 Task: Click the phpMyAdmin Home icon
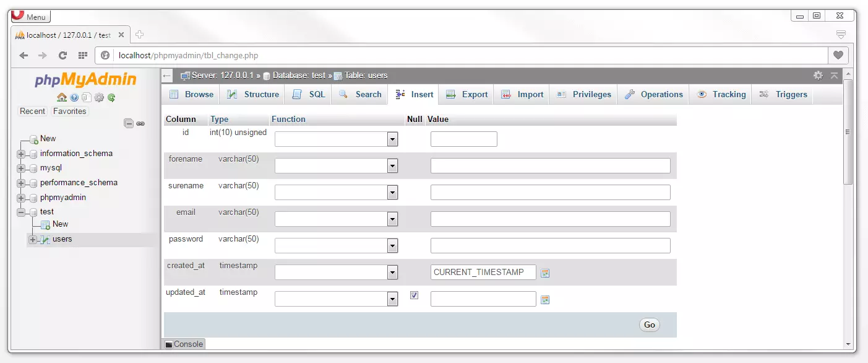click(61, 97)
